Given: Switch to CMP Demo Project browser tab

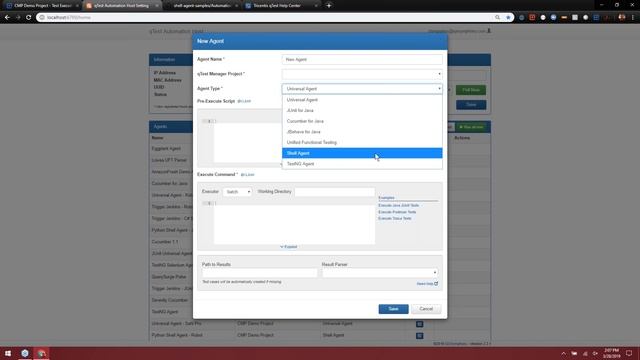Looking at the screenshot, I should [x=42, y=6].
